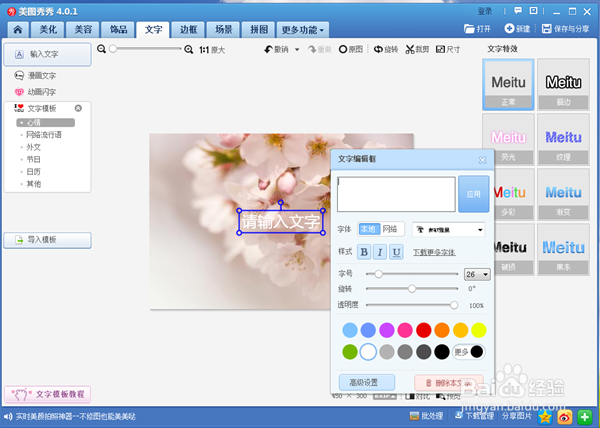The width and height of the screenshot is (600, 428).
Task: Select the 节日 template category
Action: 33,159
